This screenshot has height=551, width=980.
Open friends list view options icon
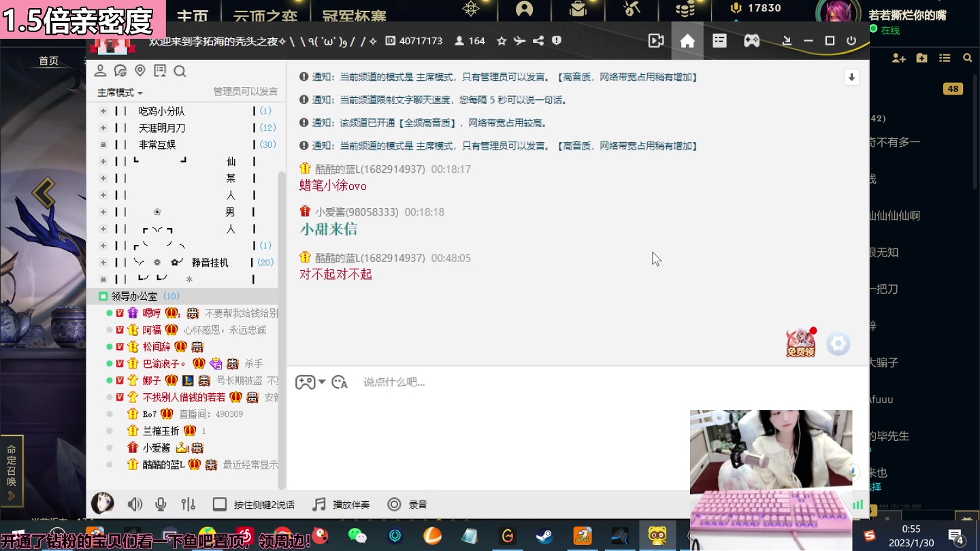(945, 59)
